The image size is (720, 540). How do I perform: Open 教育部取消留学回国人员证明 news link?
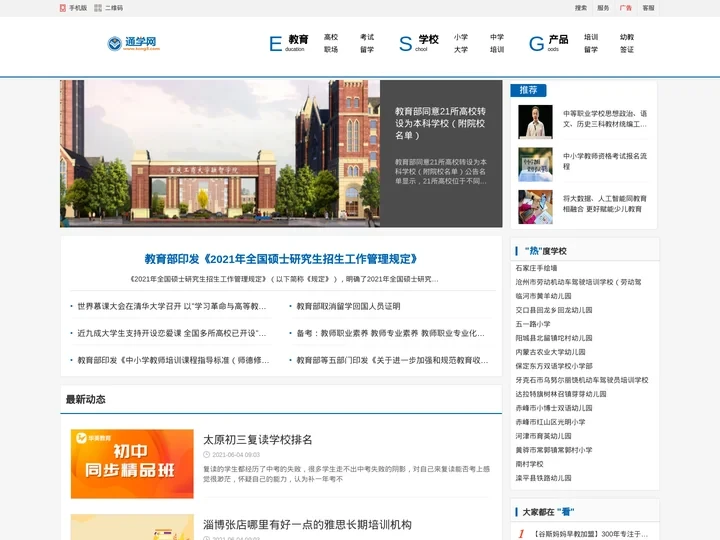coord(348,306)
